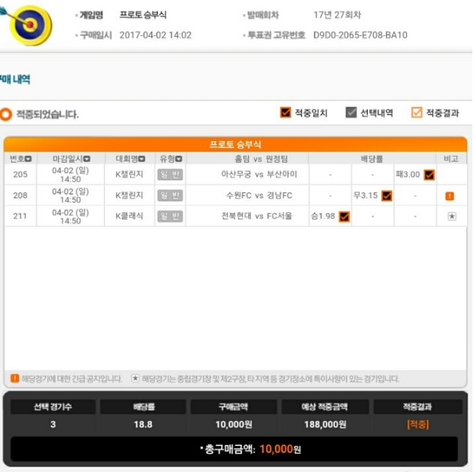
Task: Toggle the 선택내역 legend checkbox
Action: [351, 113]
